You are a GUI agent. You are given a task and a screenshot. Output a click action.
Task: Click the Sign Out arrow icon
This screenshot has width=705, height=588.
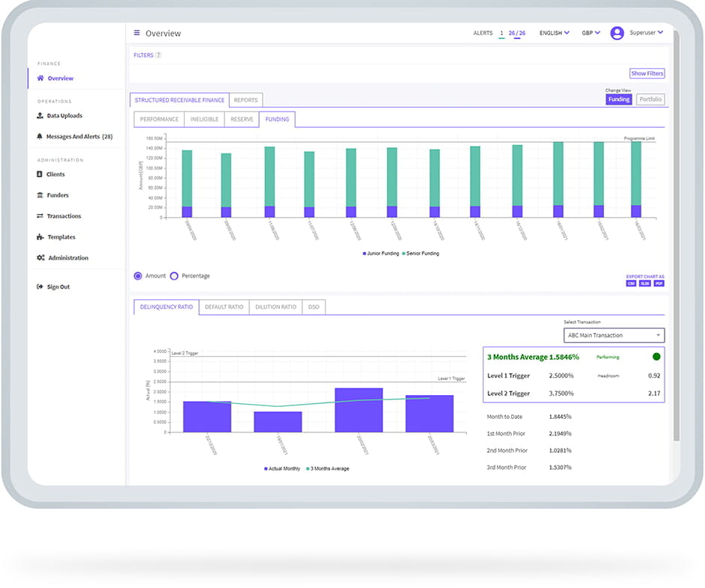(40, 287)
